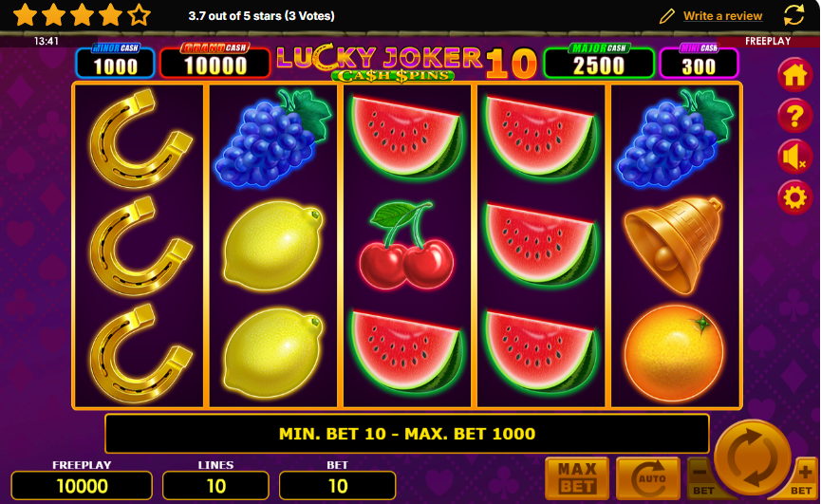
Task: Click the Mini Cash 300 jackpot box
Action: click(699, 62)
